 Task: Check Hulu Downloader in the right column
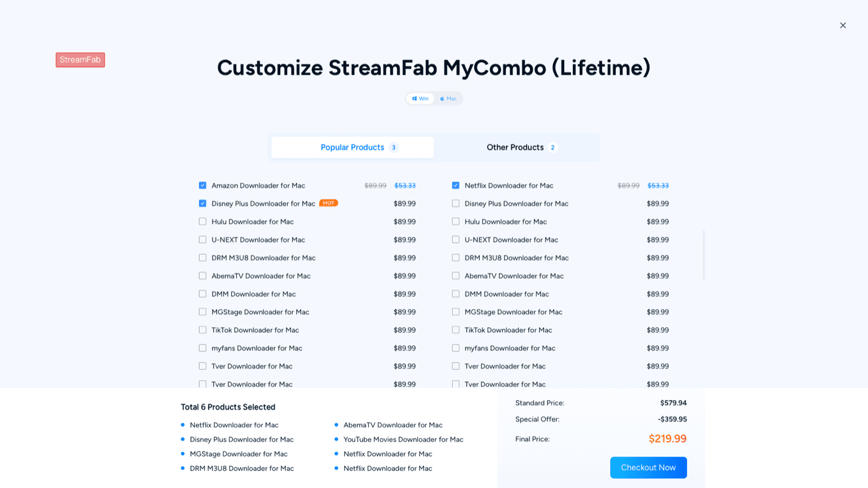(x=456, y=221)
